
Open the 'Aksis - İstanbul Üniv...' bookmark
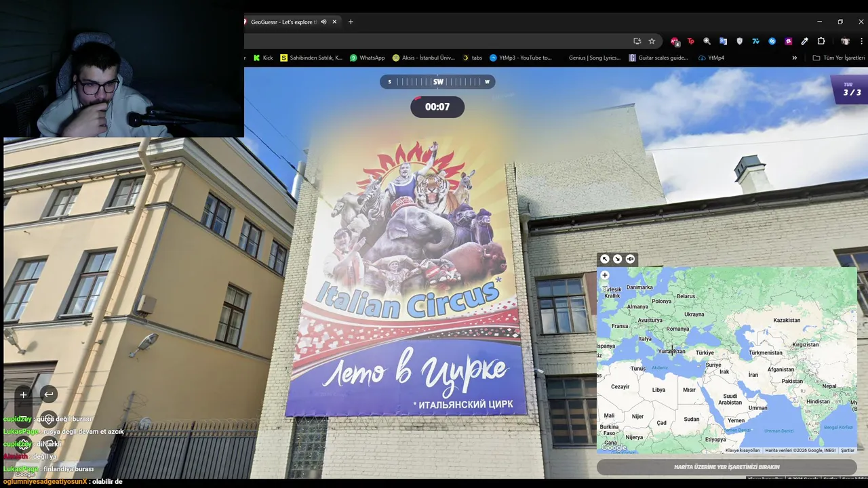423,58
